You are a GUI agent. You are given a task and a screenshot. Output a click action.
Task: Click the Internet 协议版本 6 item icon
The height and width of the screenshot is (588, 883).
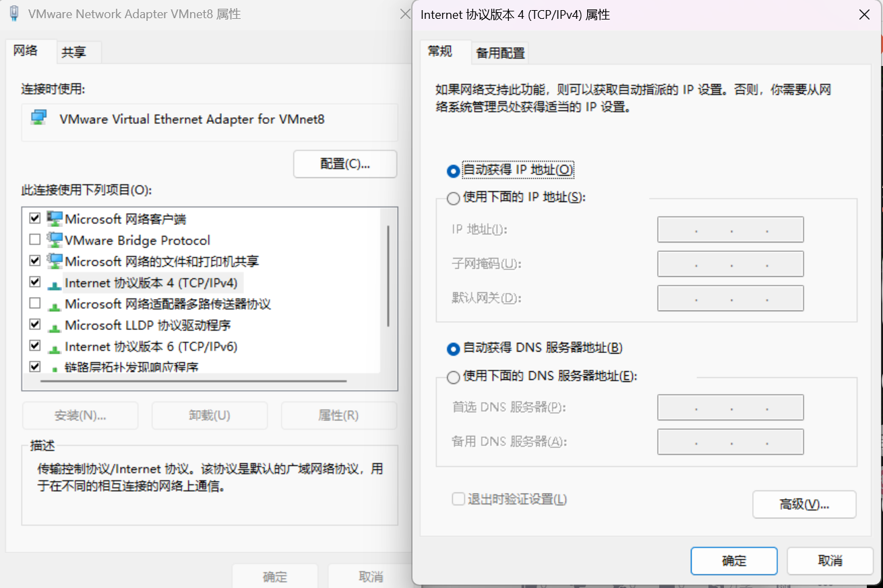54,348
